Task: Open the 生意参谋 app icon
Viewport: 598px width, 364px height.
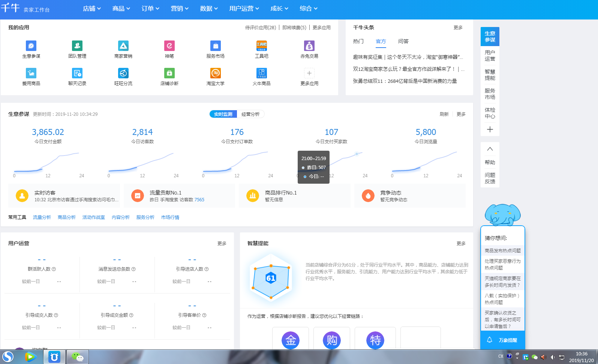Action: tap(31, 46)
